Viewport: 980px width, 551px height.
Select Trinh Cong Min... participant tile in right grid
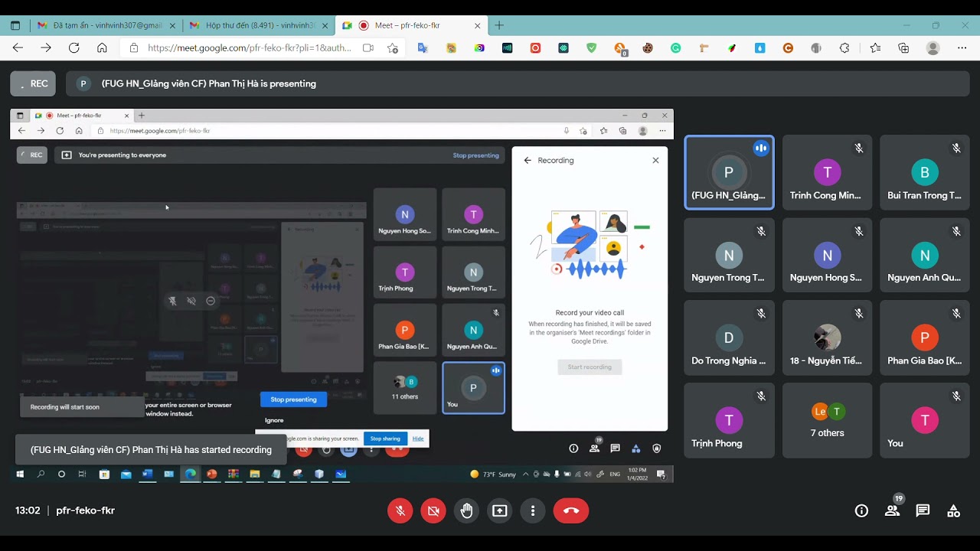coord(827,173)
